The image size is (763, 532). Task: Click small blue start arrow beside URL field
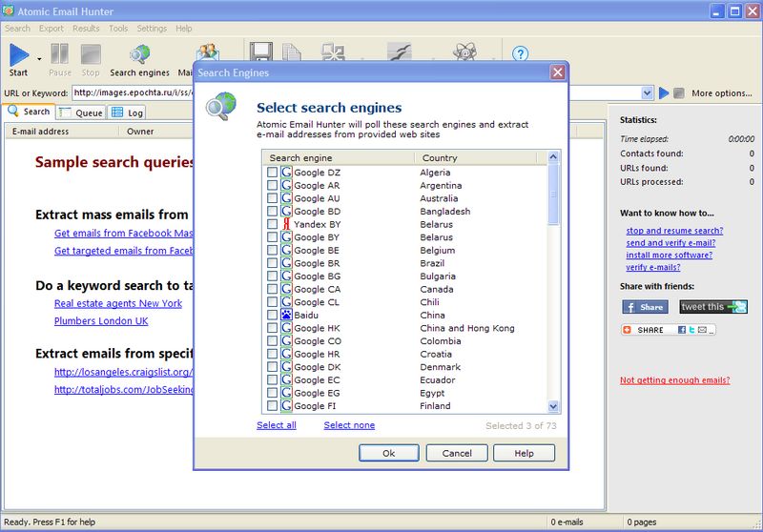pyautogui.click(x=664, y=92)
